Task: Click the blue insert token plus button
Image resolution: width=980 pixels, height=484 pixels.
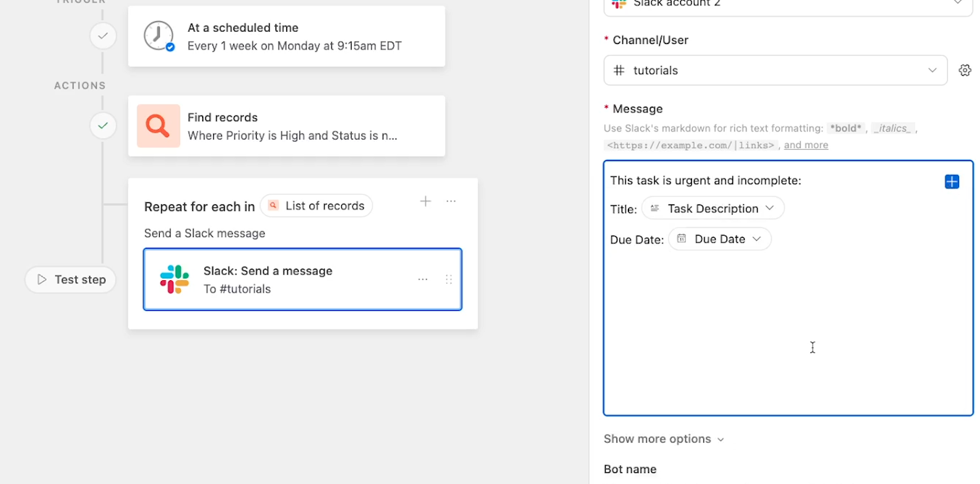Action: pos(952,182)
